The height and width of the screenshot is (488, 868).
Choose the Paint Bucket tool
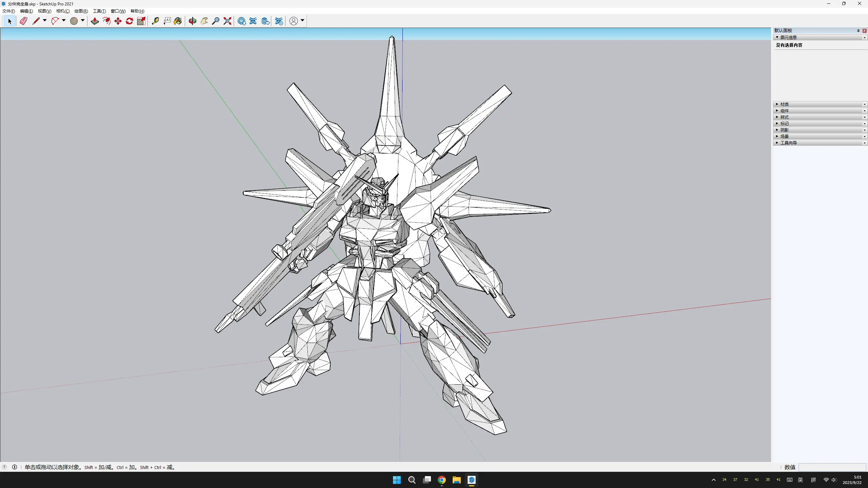point(178,21)
